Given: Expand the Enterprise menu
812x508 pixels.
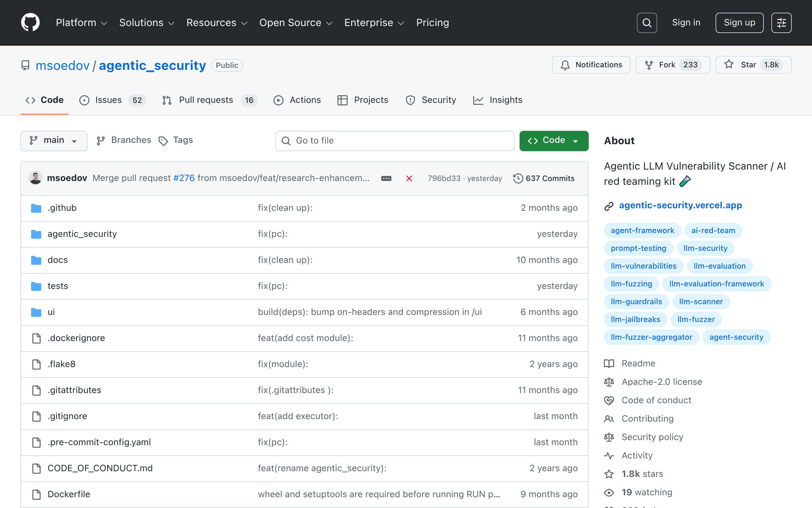Looking at the screenshot, I should point(374,23).
